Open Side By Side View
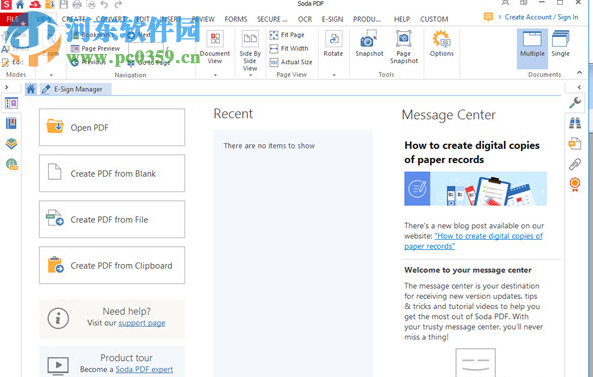The image size is (593, 377). (250, 50)
